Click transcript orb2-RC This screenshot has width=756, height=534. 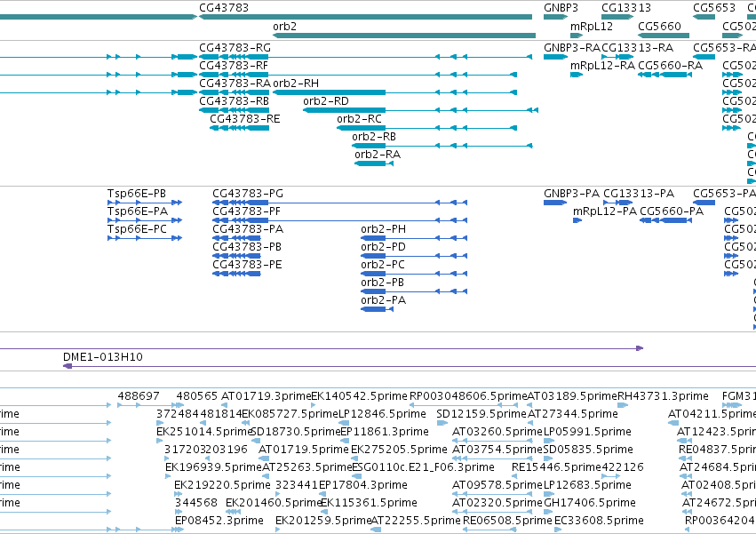(x=359, y=119)
